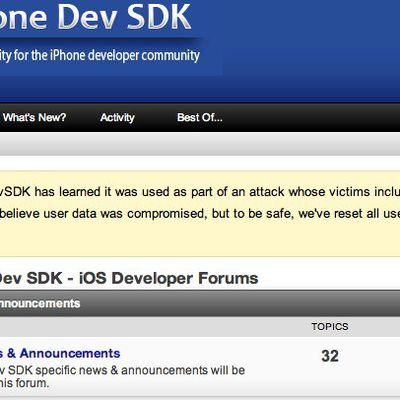Click notice line about user data compromised
Image resolution: width=400 pixels, height=400 pixels.
point(200,214)
